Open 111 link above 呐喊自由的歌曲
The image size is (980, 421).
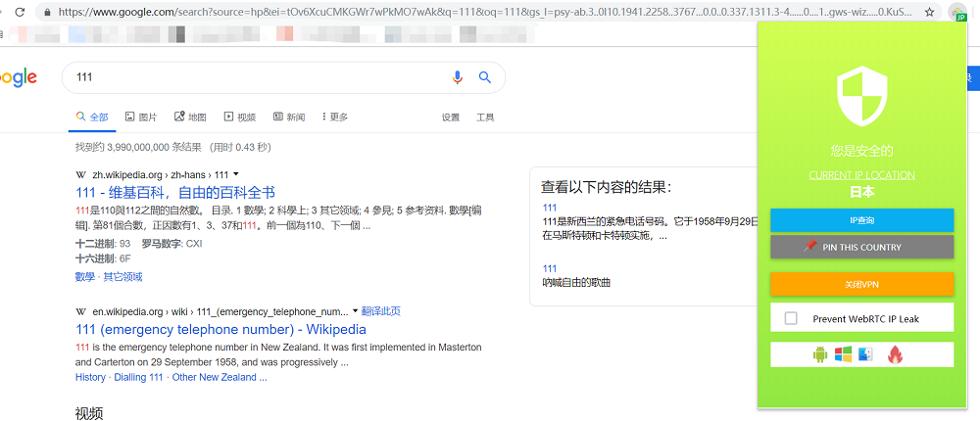(x=550, y=268)
